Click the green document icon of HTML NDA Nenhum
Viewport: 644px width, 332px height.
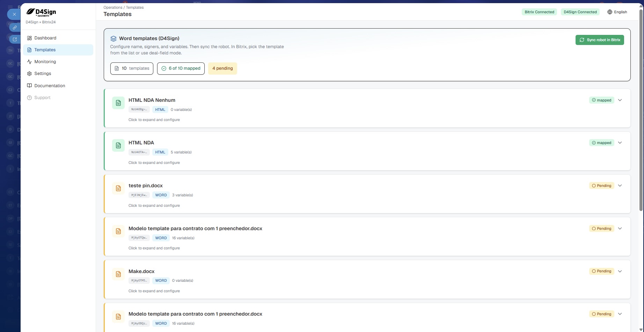tap(118, 103)
